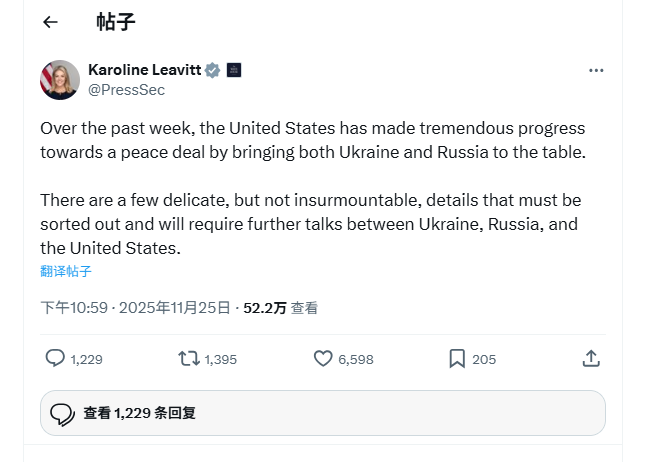Open Karoline Leavitt's profile picture

(60, 80)
